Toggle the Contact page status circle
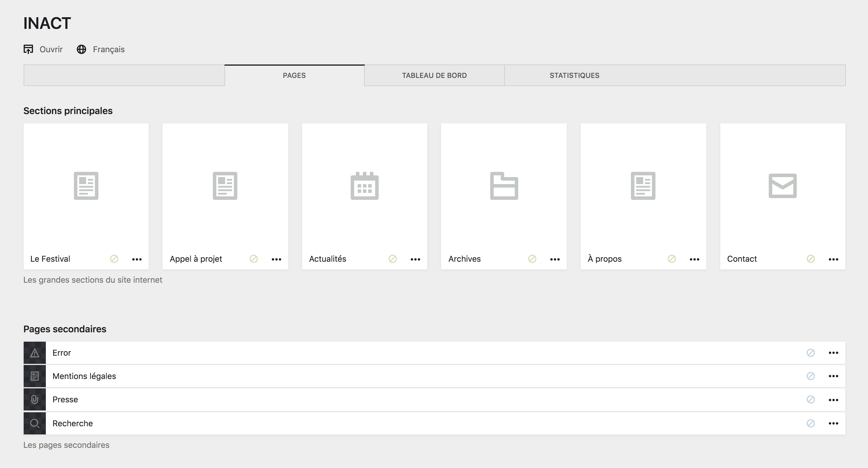 click(x=810, y=259)
